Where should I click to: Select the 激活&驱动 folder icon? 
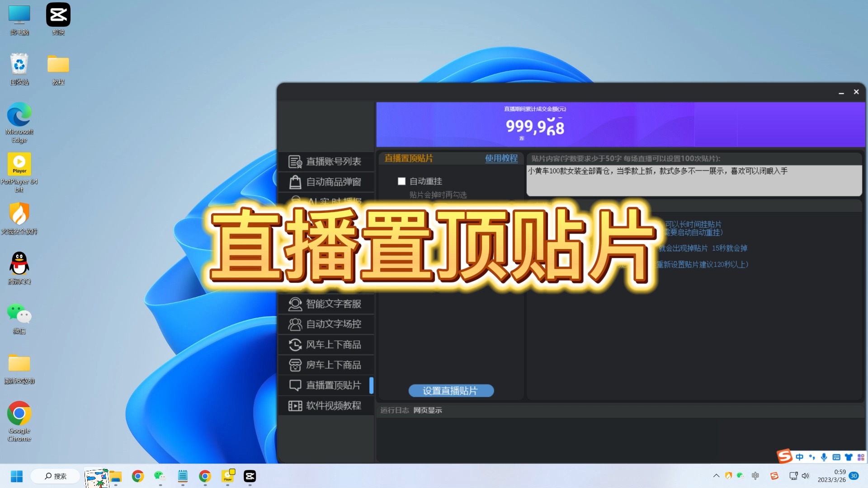(19, 368)
